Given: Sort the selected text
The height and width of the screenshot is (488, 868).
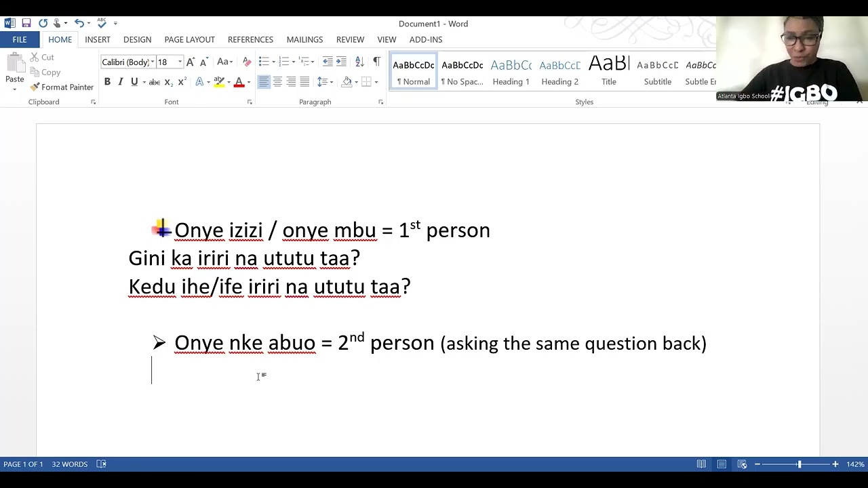Looking at the screenshot, I should click(x=359, y=62).
